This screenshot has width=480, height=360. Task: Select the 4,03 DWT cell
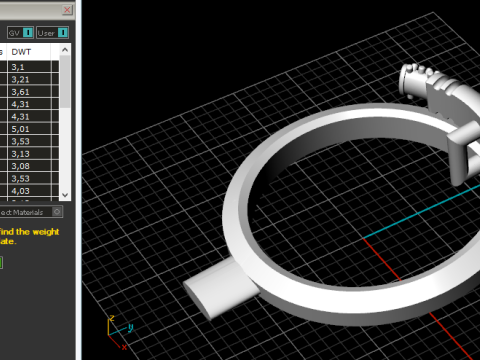coord(29,191)
